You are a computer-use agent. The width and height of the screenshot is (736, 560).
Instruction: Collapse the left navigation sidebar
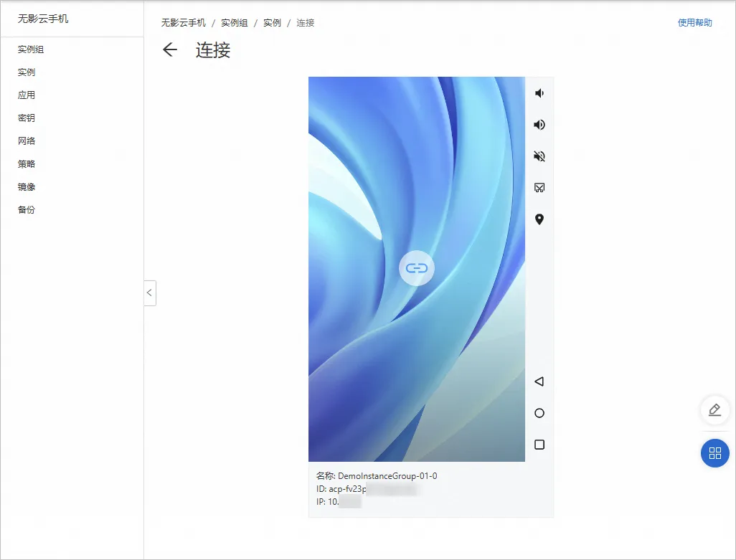tap(150, 293)
